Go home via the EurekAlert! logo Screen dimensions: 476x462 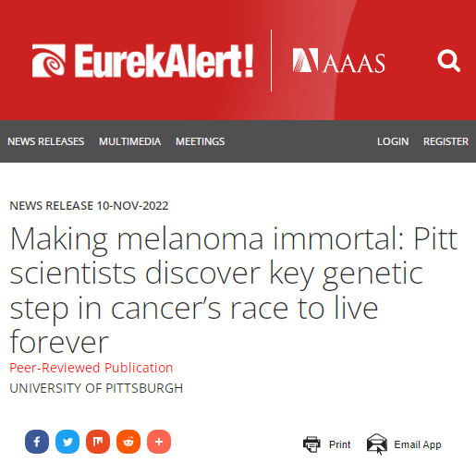coord(142,61)
